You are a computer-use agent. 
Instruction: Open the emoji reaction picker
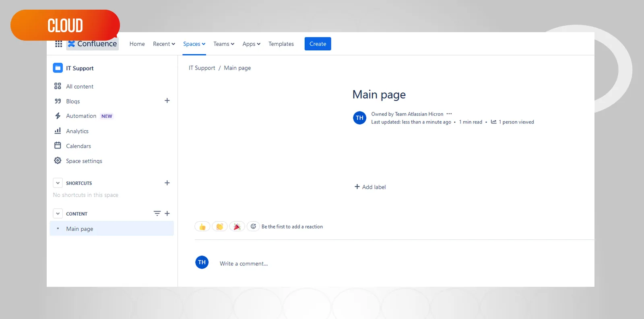(253, 226)
